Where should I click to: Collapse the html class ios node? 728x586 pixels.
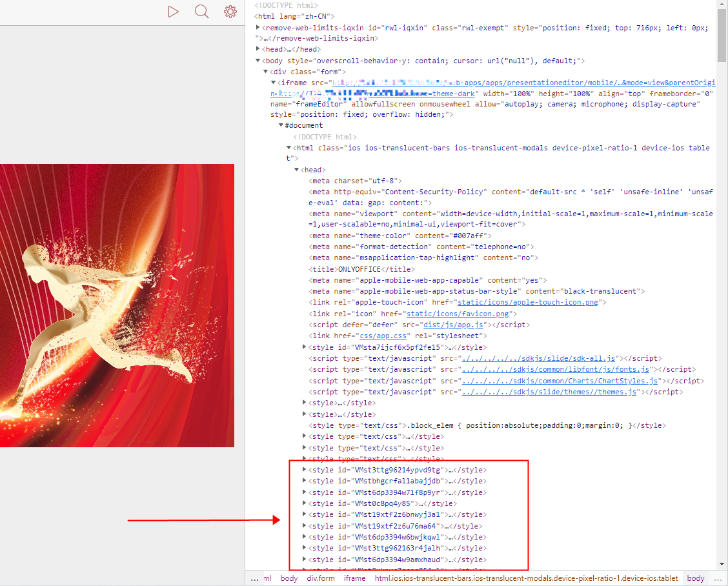tap(288, 148)
